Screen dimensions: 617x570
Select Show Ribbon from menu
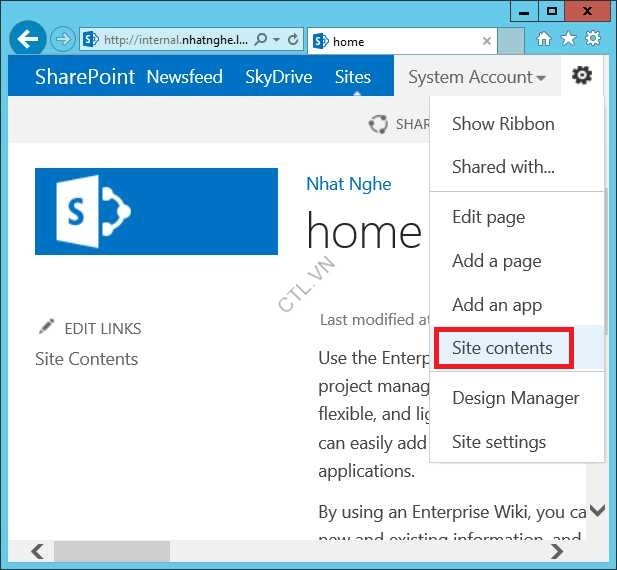click(503, 124)
